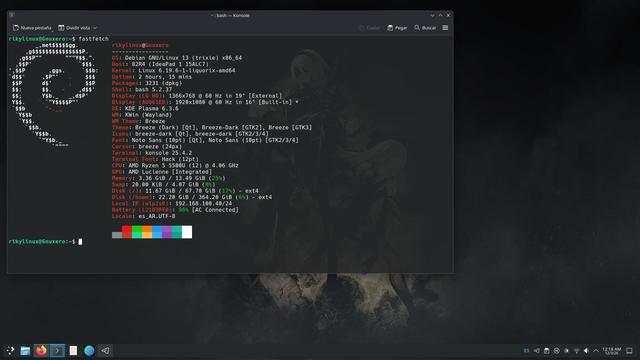Click 'konsole 25.4.2' terminal text
The width and height of the screenshot is (640, 360).
[169, 153]
